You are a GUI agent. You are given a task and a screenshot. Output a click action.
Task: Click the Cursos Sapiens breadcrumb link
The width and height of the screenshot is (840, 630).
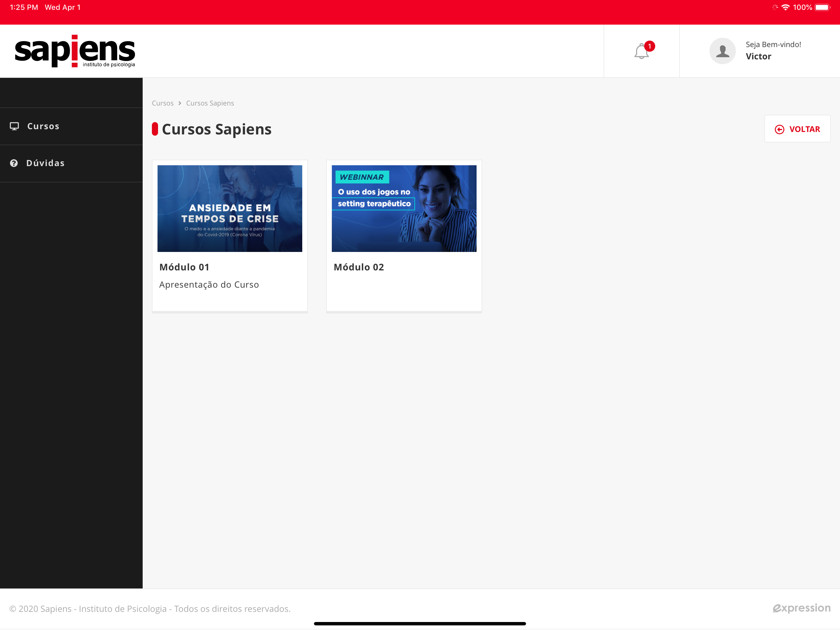pos(210,103)
